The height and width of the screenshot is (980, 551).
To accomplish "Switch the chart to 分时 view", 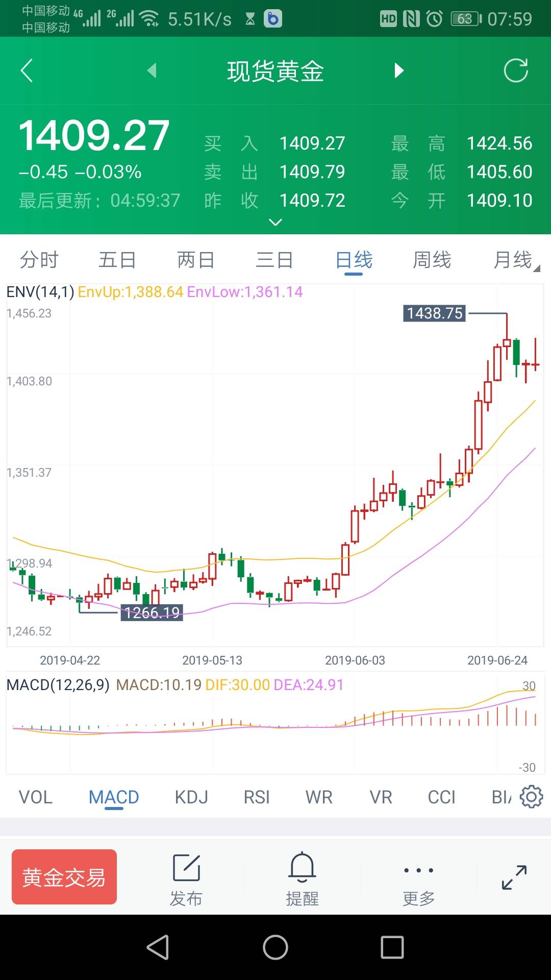I will click(39, 260).
